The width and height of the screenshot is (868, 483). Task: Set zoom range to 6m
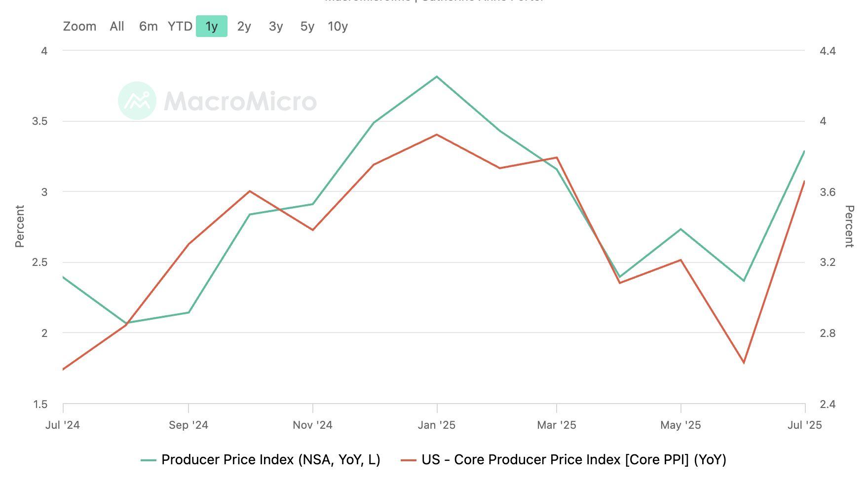click(x=148, y=26)
